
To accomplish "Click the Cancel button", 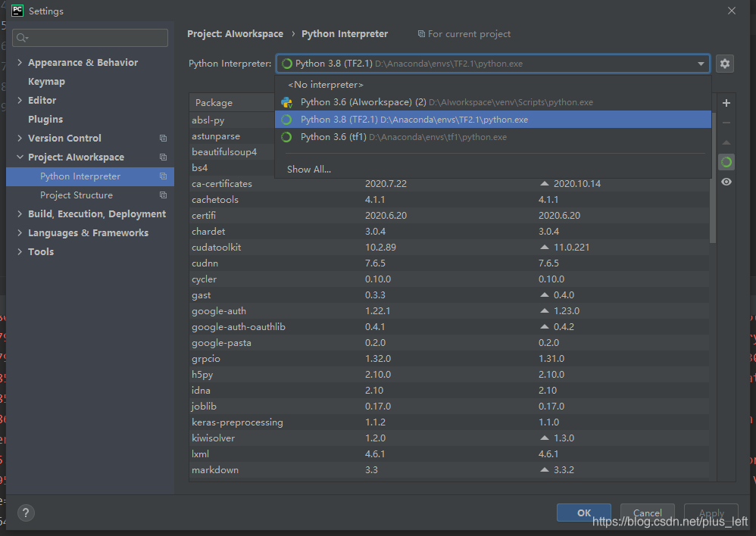I will pyautogui.click(x=647, y=513).
